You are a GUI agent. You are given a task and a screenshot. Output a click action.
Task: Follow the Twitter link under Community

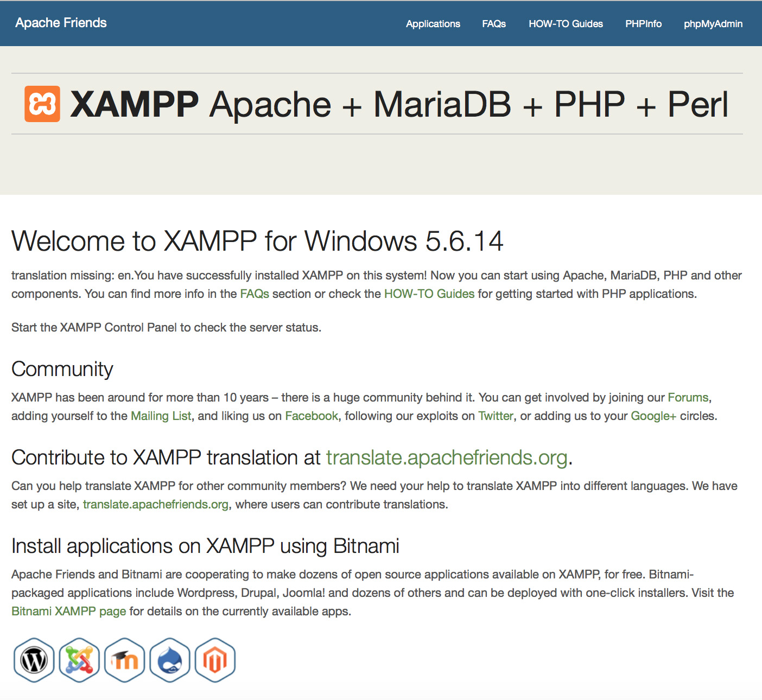[495, 416]
